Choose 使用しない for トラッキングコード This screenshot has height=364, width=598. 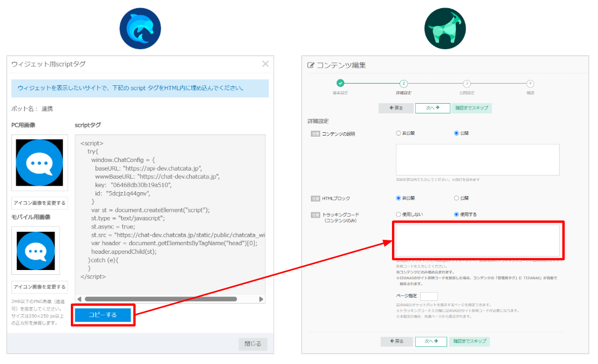pos(398,214)
